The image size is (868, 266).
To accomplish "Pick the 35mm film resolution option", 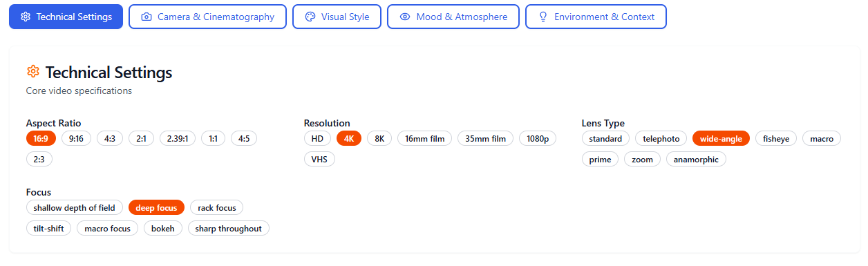I will tap(485, 138).
